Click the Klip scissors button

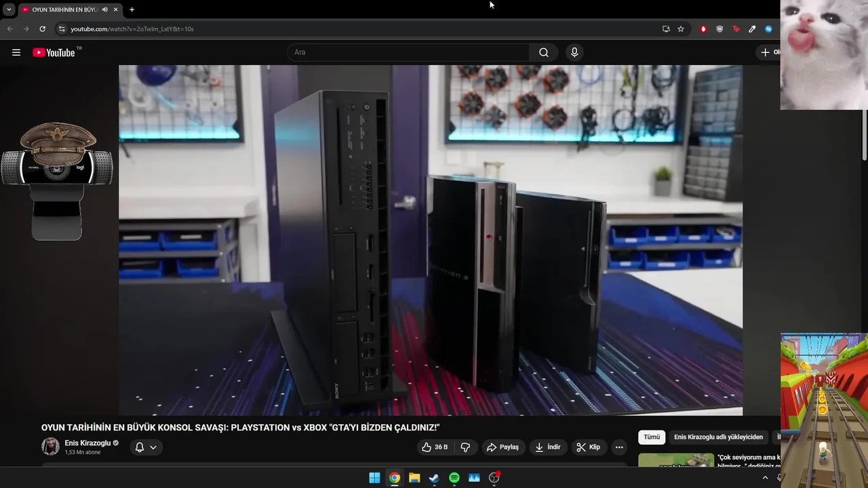[x=588, y=447]
